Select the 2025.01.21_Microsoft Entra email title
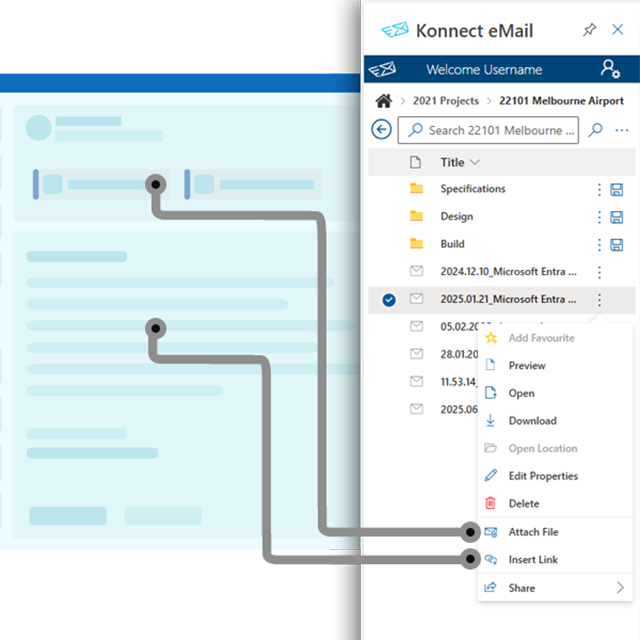Image resolution: width=640 pixels, height=640 pixels. pos(508,299)
